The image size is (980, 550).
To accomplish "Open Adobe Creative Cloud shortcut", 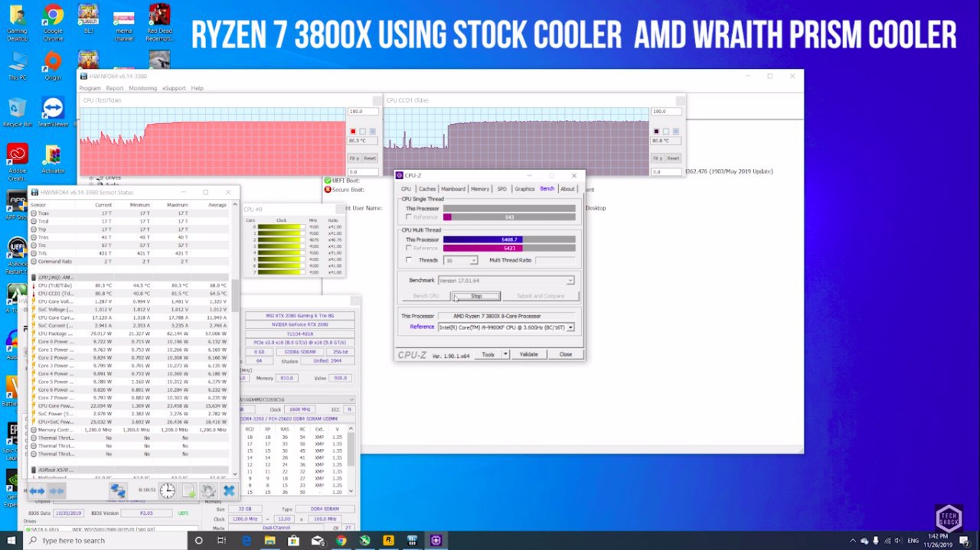I will 17,159.
